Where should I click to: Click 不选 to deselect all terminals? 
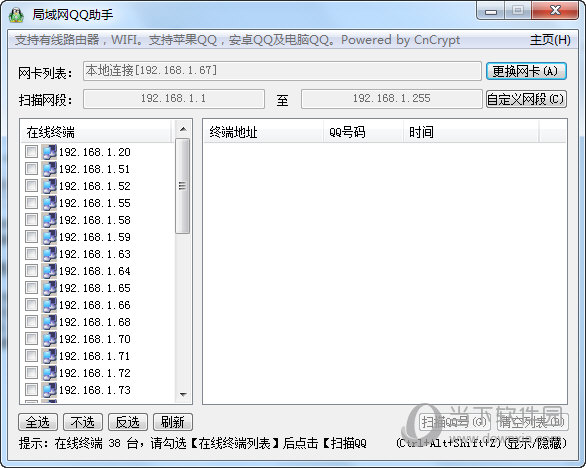tap(83, 422)
